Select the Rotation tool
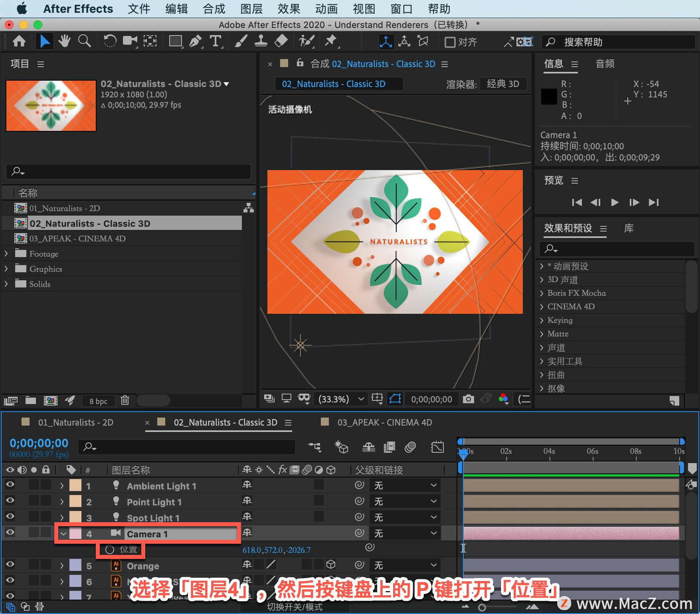The image size is (700, 614). click(110, 41)
